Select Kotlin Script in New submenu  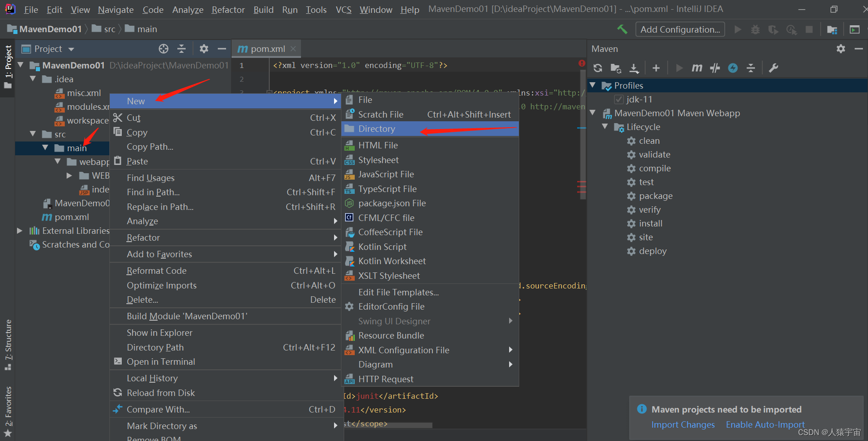(x=430, y=247)
